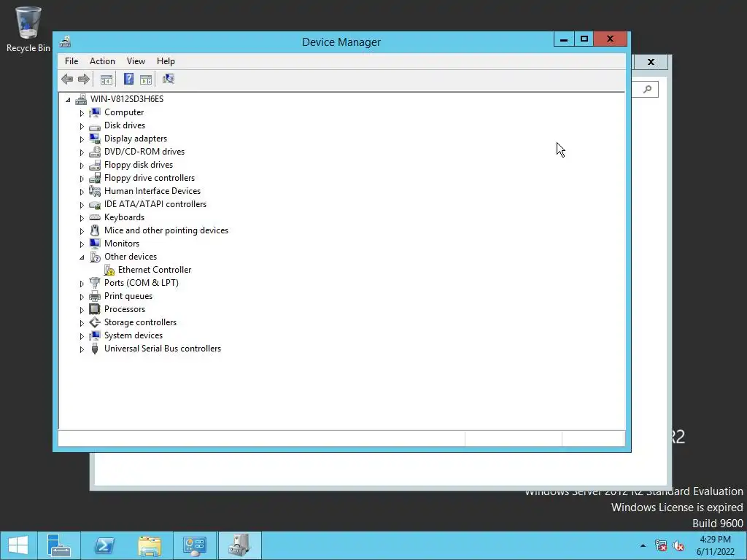Select the Universal Serial Bus controllers icon
Viewport: 747px width, 560px height.
click(x=95, y=349)
